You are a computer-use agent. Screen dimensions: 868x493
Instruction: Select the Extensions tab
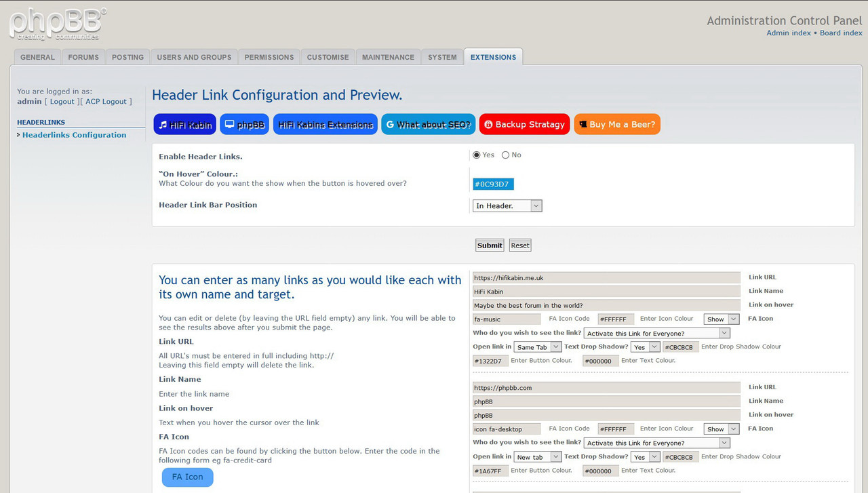coord(493,57)
